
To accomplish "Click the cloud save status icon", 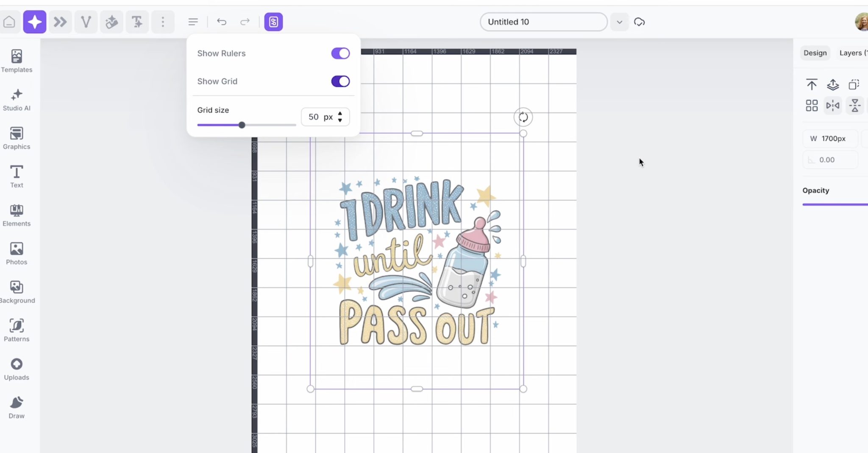I will pos(639,22).
